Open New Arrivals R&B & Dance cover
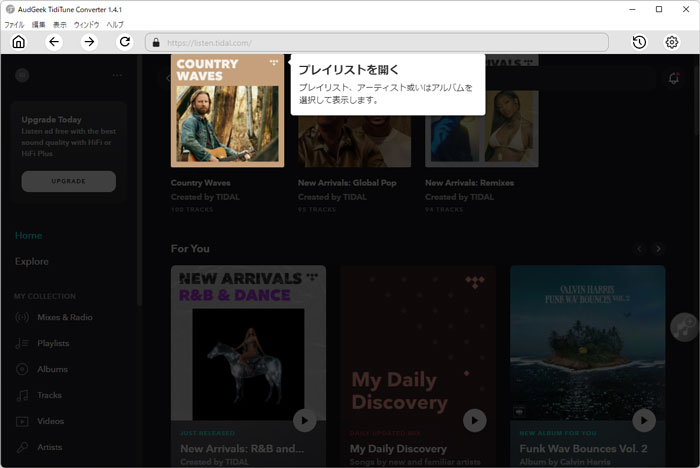This screenshot has width=700, height=468. pyautogui.click(x=248, y=343)
